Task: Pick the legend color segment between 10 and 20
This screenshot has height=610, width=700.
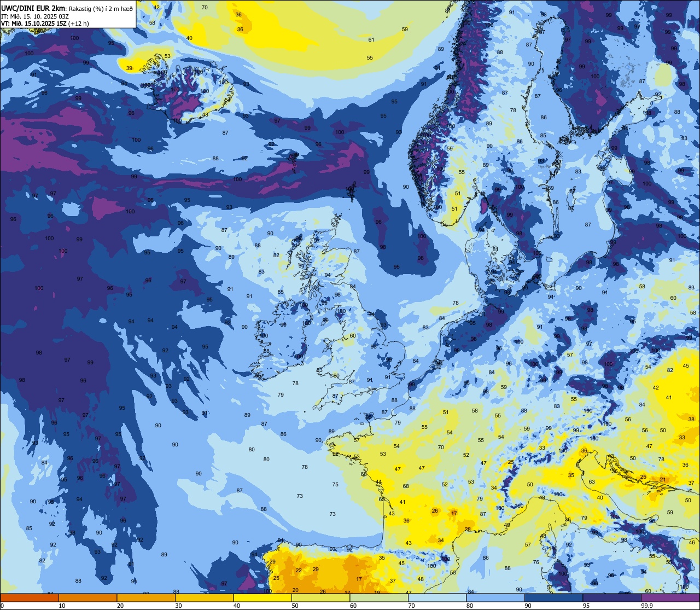Action: point(87,597)
